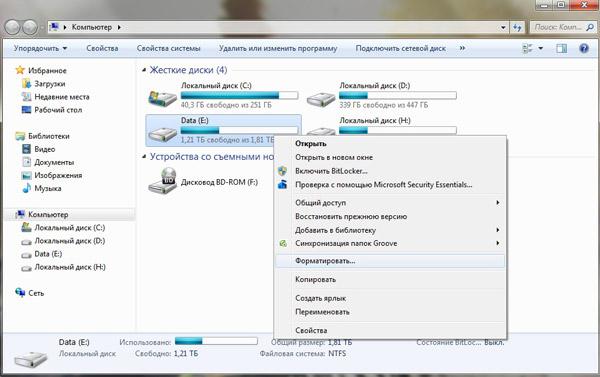
Task: Click the search magnifier icon
Action: pos(590,27)
